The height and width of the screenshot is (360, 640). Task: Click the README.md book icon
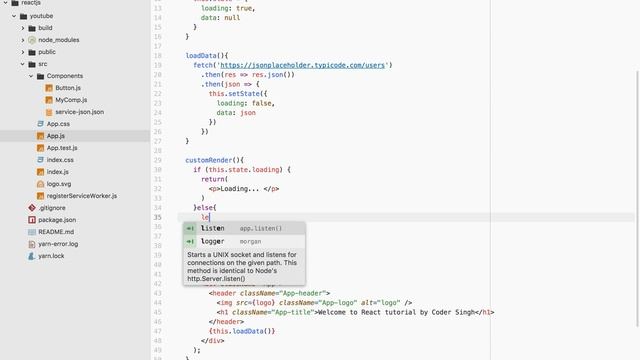coord(32,232)
